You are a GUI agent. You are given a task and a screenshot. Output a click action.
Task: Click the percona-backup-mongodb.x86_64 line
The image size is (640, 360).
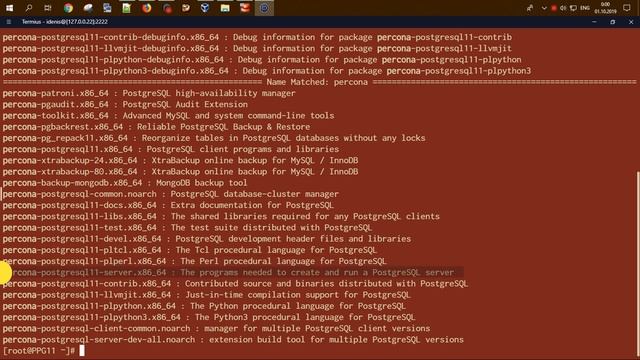[125, 183]
